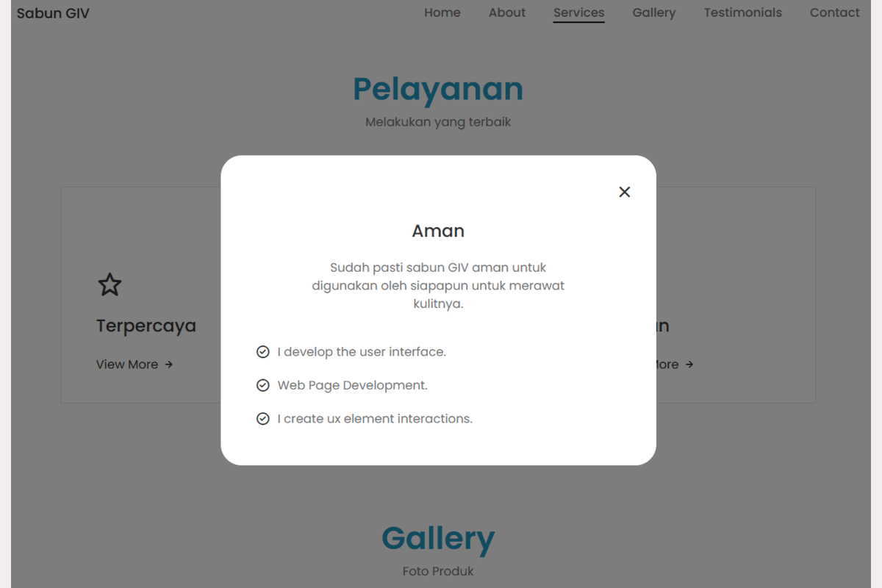Open View More under Terpercaya
882x588 pixels.
coord(127,365)
